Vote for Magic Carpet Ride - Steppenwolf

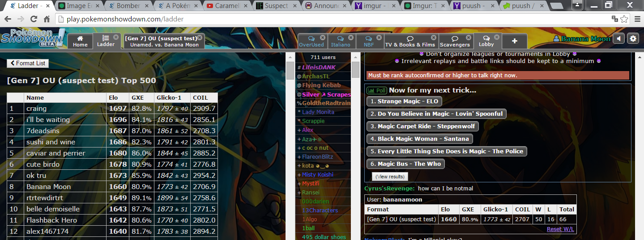pyautogui.click(x=422, y=126)
